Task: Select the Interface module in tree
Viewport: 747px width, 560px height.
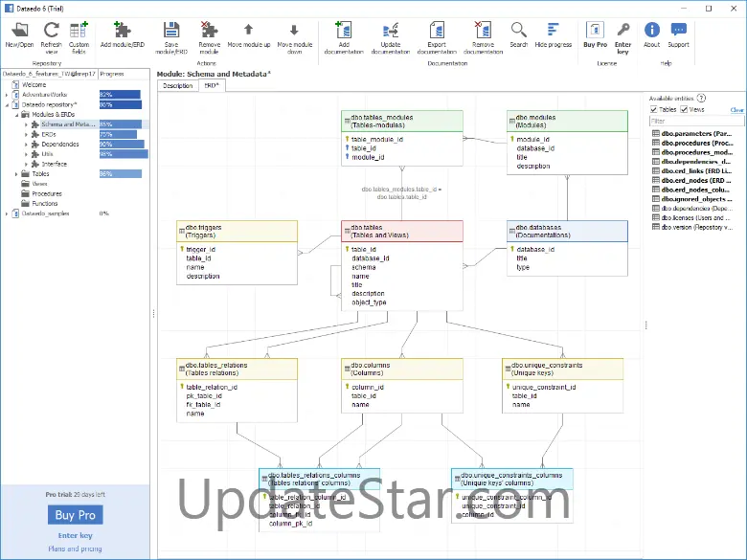Action: [54, 164]
